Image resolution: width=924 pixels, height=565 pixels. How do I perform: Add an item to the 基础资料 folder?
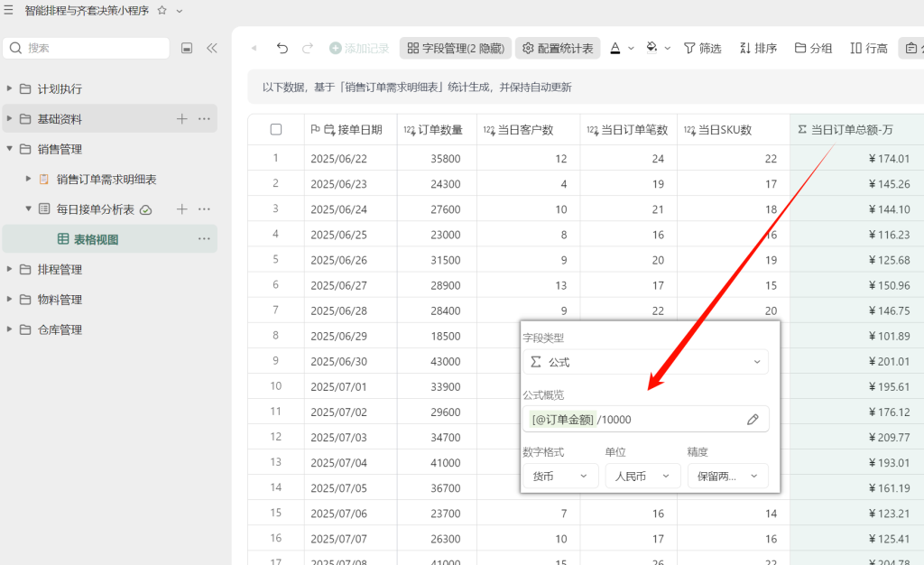(182, 118)
